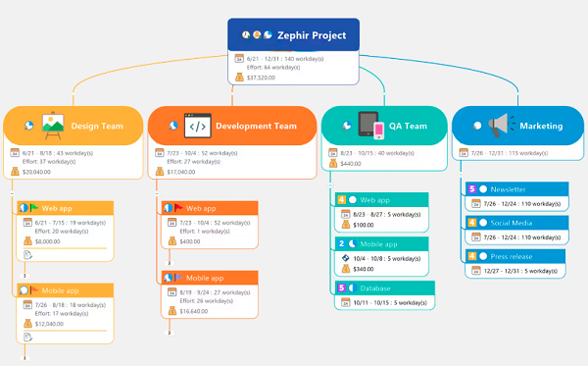Click the priority 2 marker on QA Mobile app

(x=341, y=243)
